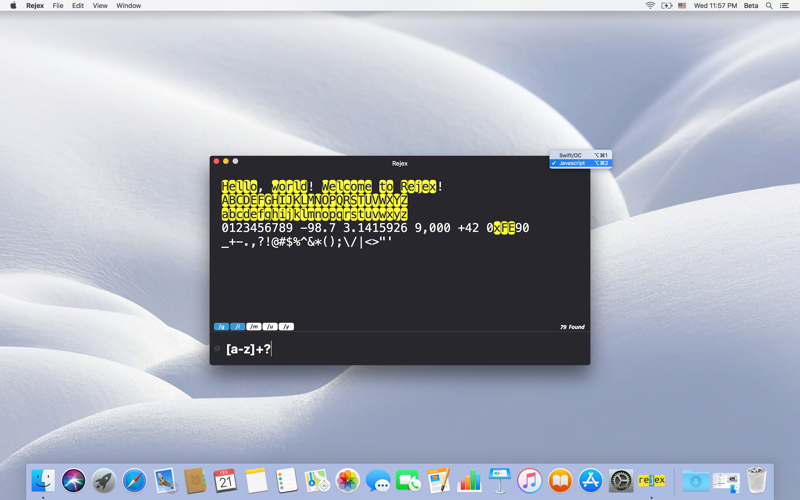The height and width of the screenshot is (500, 800).
Task: Click the small icon left of the regex
Action: click(x=217, y=349)
